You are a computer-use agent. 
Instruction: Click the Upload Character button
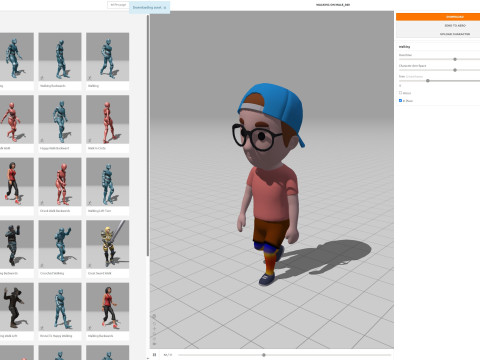click(438, 34)
